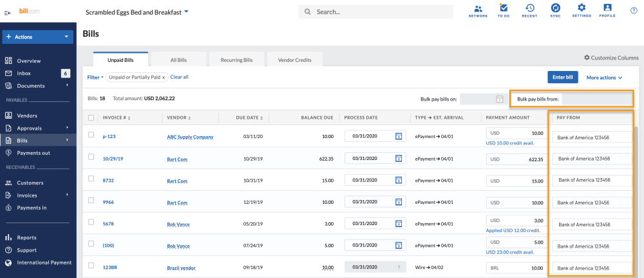
Task: Open the Brazil vendor link
Action: click(x=181, y=268)
